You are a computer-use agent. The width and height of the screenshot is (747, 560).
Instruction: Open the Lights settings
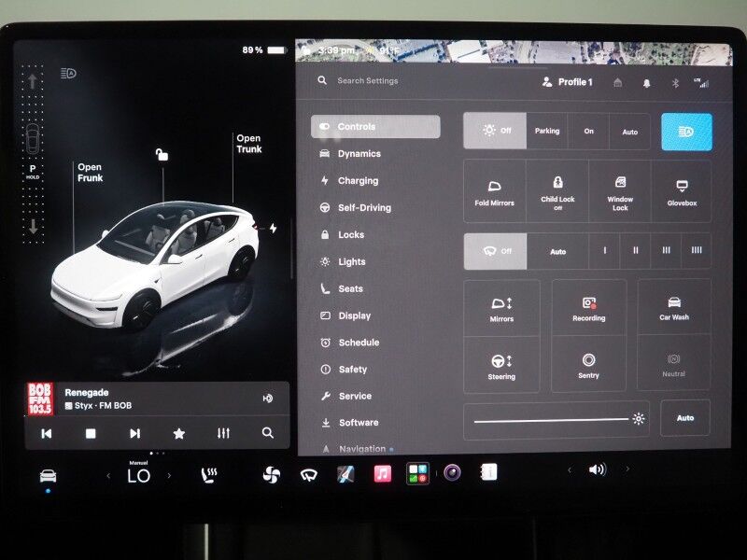pyautogui.click(x=343, y=262)
